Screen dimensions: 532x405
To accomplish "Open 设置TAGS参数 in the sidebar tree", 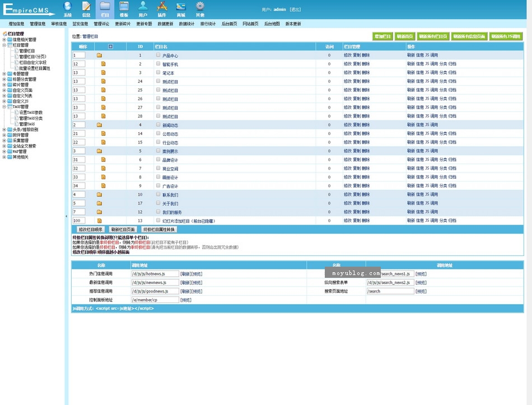I will (x=31, y=113).
